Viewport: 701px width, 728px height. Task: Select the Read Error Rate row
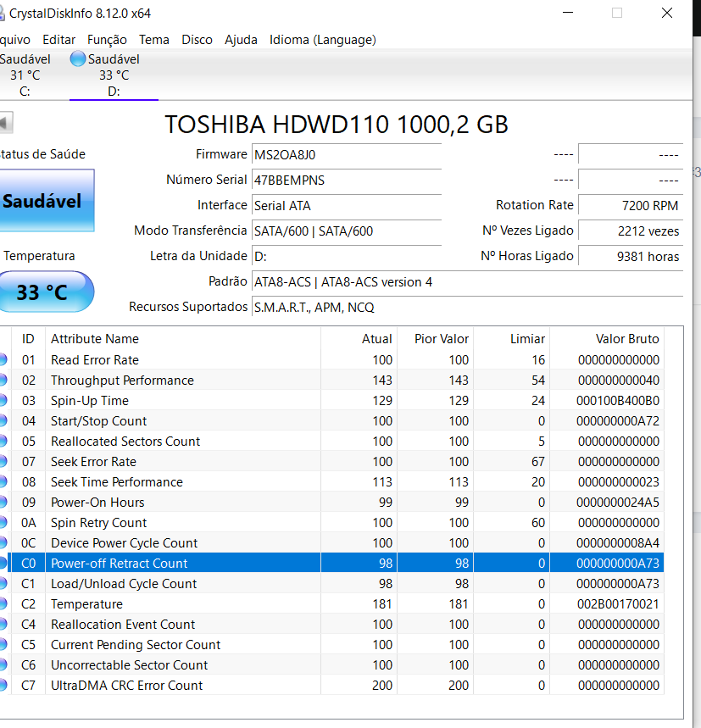click(x=332, y=360)
